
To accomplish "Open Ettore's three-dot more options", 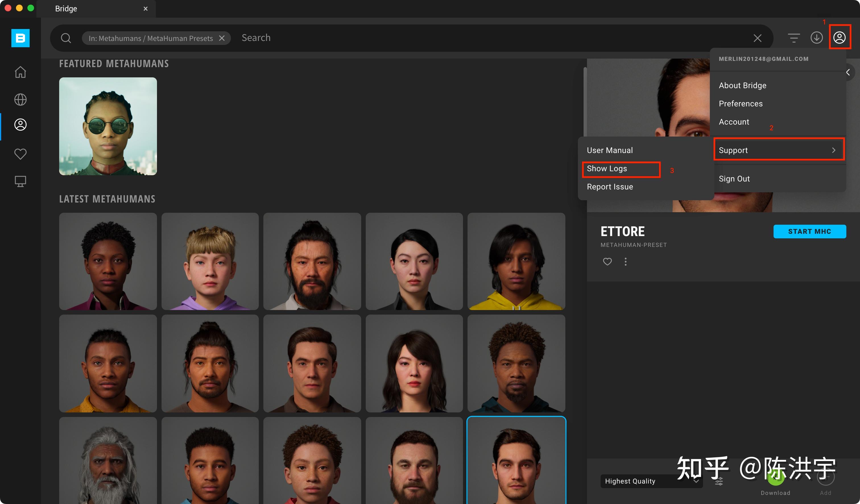I will coord(625,262).
